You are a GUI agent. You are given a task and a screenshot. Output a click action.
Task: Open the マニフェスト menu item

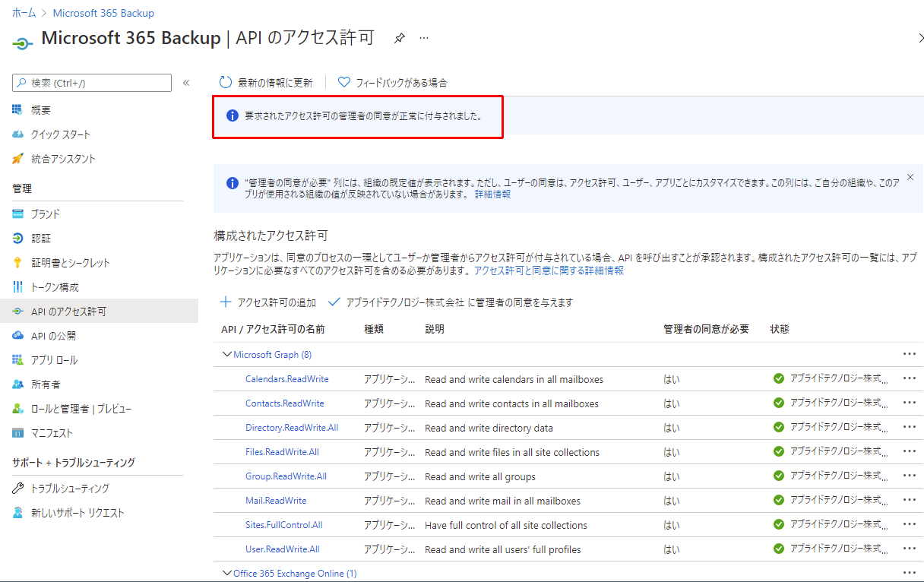[x=52, y=433]
